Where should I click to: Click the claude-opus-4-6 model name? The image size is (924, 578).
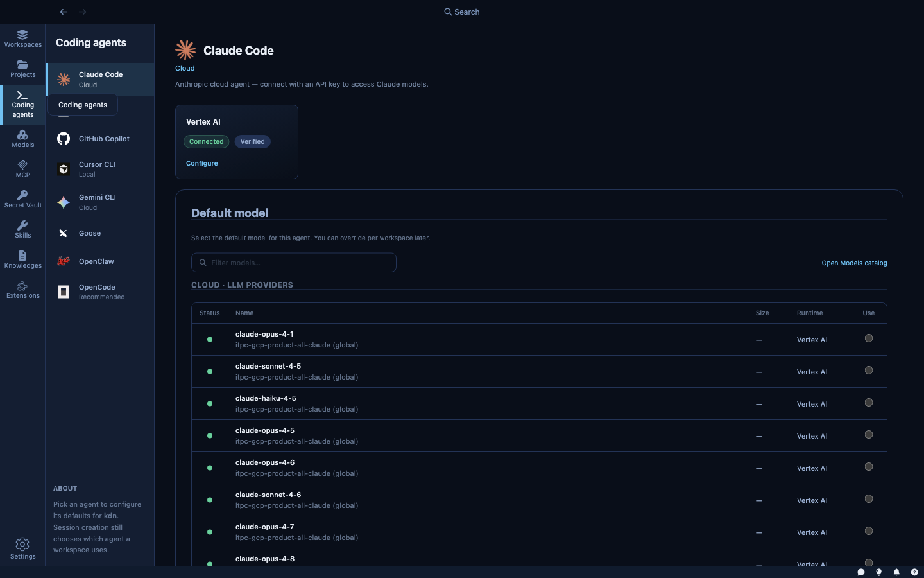click(265, 462)
